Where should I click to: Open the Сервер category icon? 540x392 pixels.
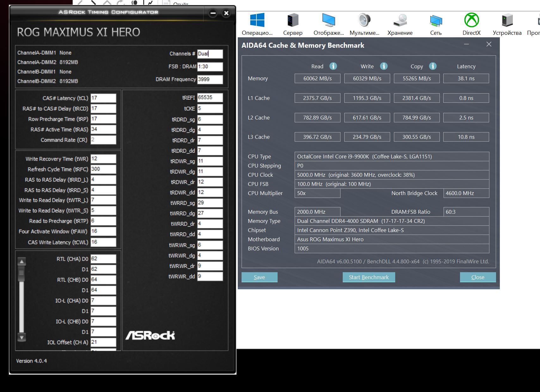coord(293,20)
